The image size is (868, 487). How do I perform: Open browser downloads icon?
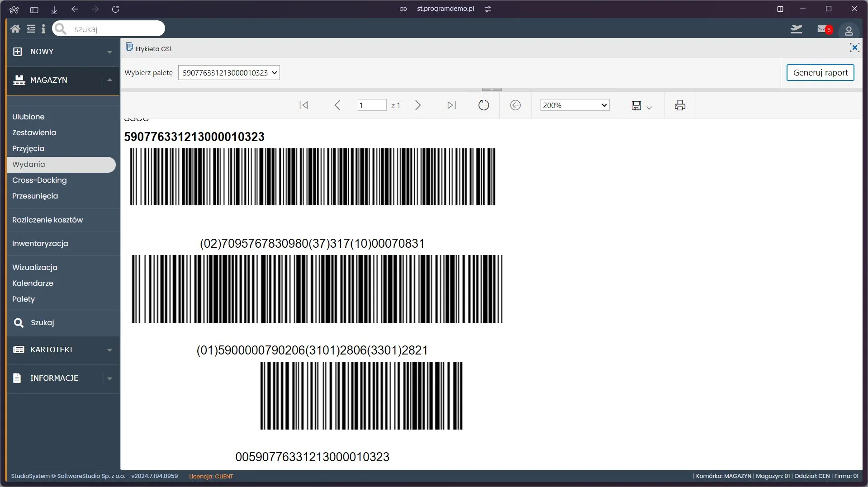[x=54, y=9]
